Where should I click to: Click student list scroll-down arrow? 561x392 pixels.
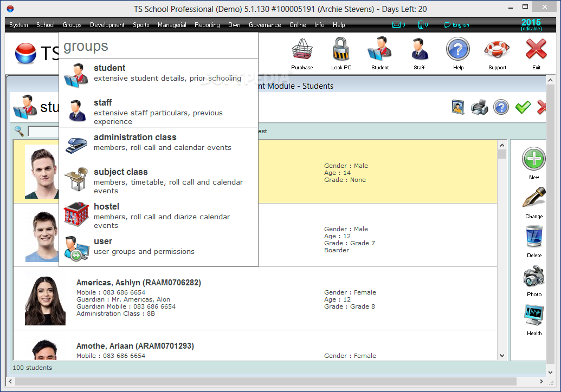click(x=502, y=356)
